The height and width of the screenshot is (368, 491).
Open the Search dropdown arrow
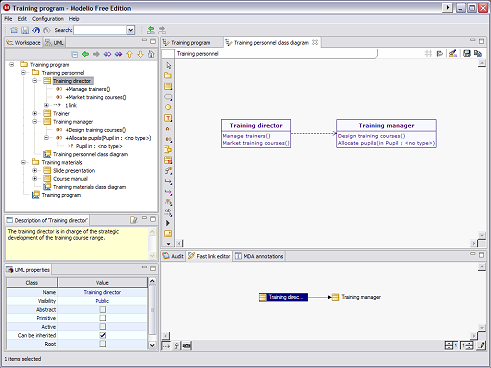131,30
